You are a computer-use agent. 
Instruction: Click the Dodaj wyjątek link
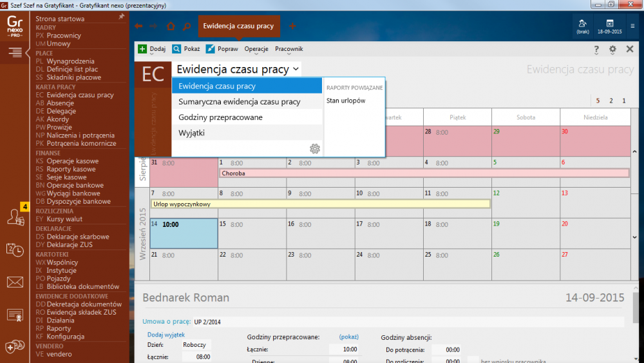[166, 335]
